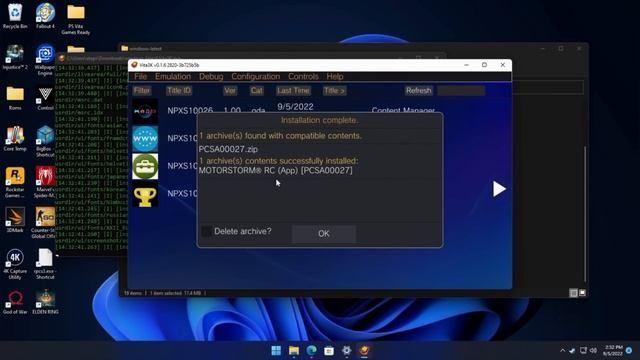Select the Injustice 2 desktop shortcut
Image resolution: width=640 pixels, height=360 pixels.
coord(15,57)
